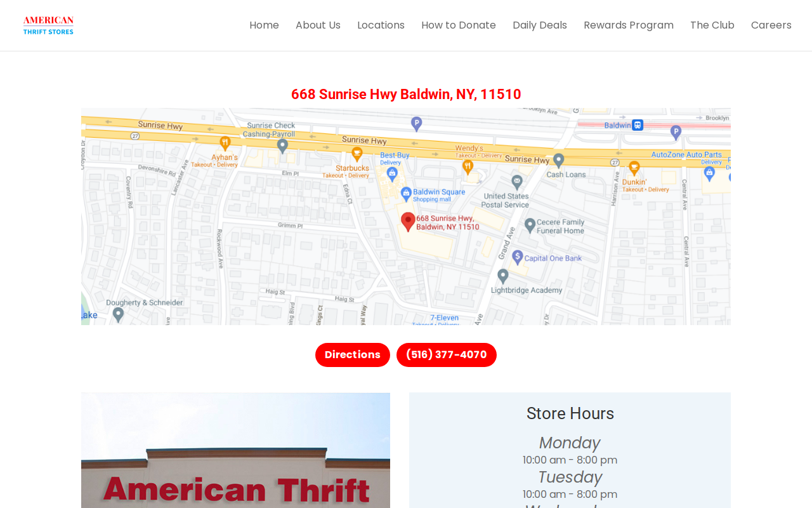Click the Baldwin Square shopping mall icon
This screenshot has height=508, width=812.
pyautogui.click(x=406, y=193)
